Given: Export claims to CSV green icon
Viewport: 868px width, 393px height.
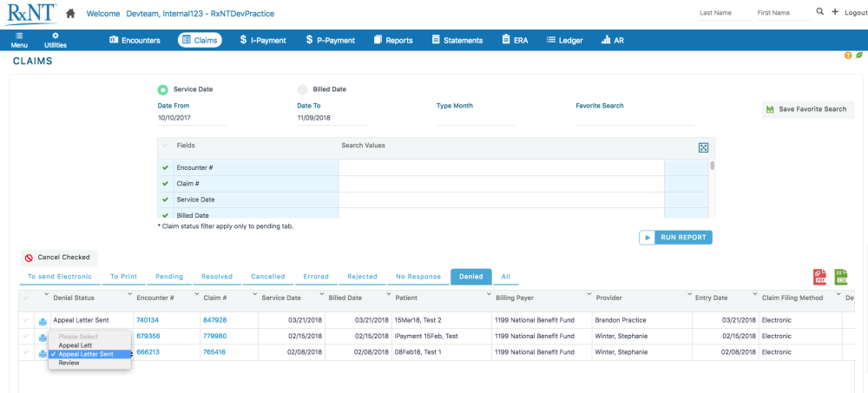Looking at the screenshot, I should pyautogui.click(x=841, y=277).
